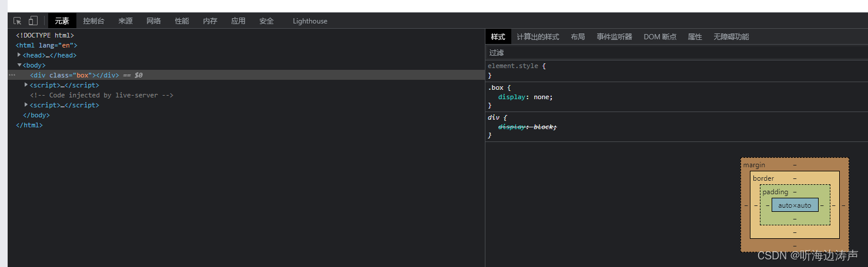Select the 样式 styles pane tab
The width and height of the screenshot is (868, 267).
pyautogui.click(x=498, y=36)
